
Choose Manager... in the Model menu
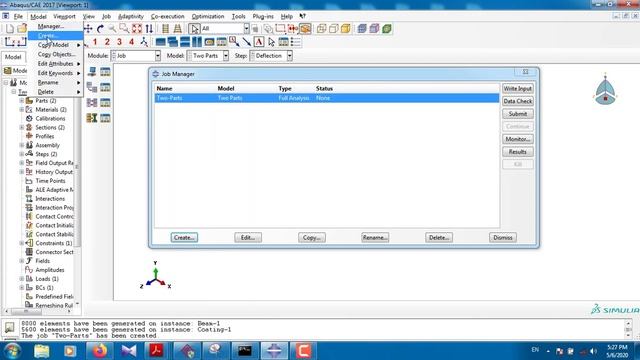click(x=56, y=26)
